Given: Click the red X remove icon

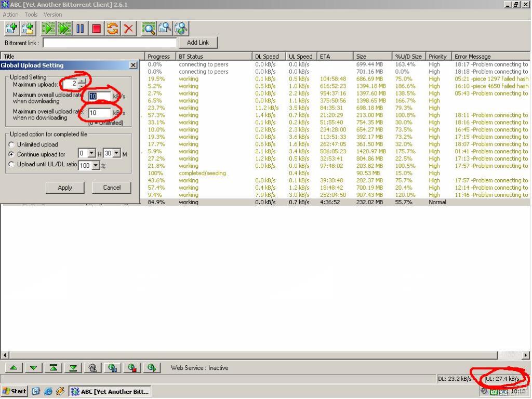Looking at the screenshot, I should click(129, 29).
